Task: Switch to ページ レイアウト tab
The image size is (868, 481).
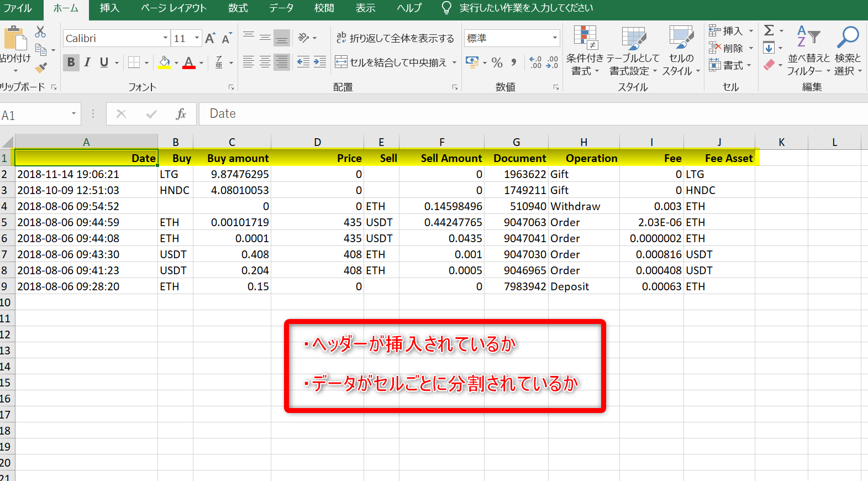Action: tap(173, 8)
